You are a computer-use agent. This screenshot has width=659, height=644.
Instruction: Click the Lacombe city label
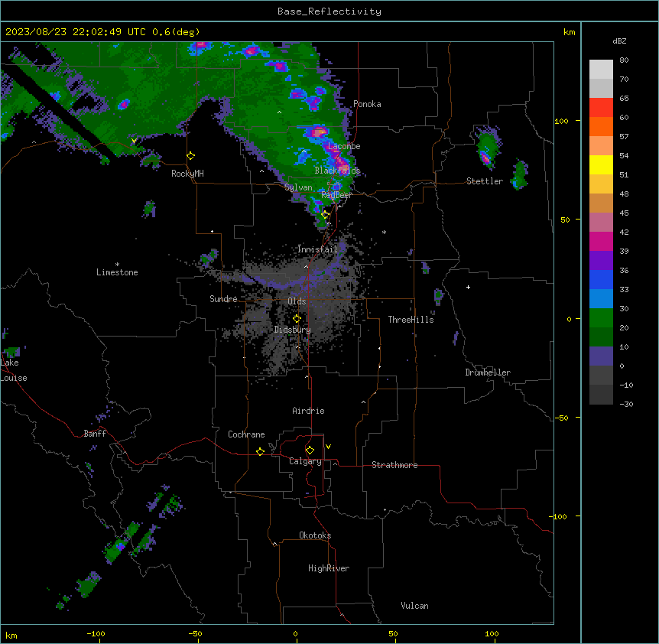pos(344,146)
